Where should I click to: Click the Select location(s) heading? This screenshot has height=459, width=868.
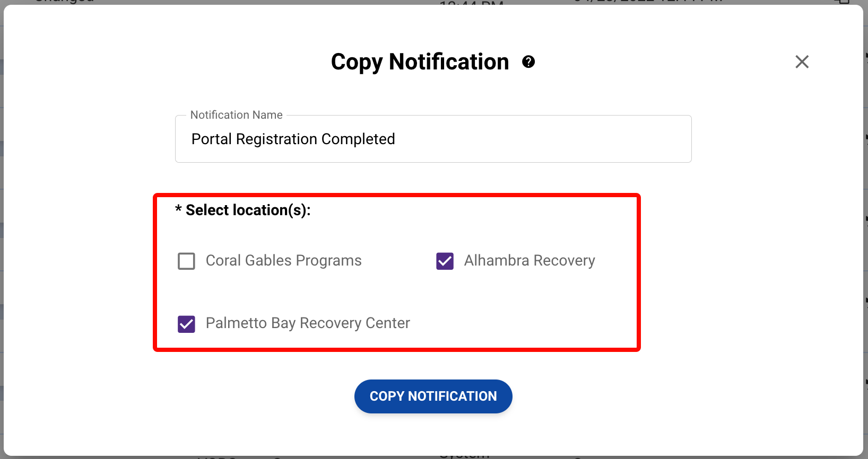click(248, 210)
